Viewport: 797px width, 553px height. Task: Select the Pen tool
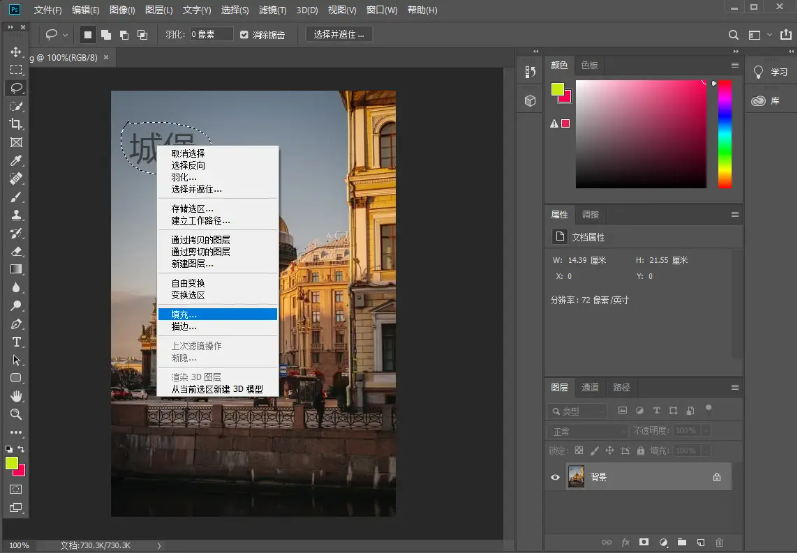coord(16,324)
